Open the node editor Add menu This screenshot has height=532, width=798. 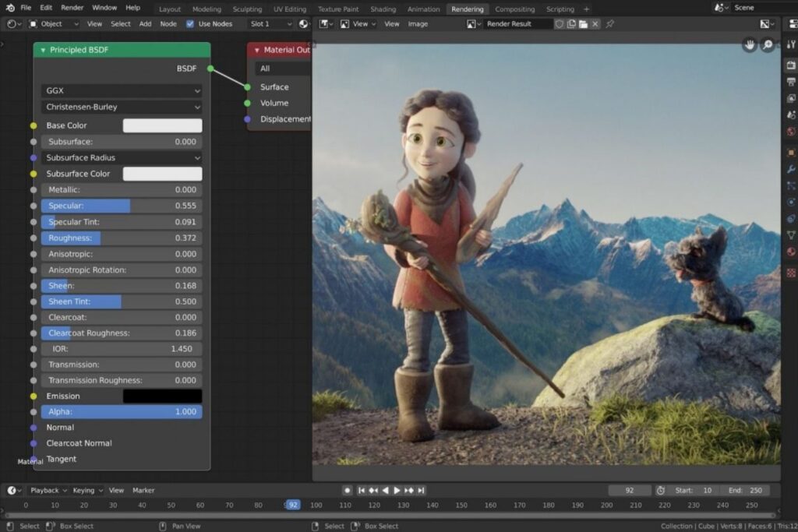click(x=145, y=24)
